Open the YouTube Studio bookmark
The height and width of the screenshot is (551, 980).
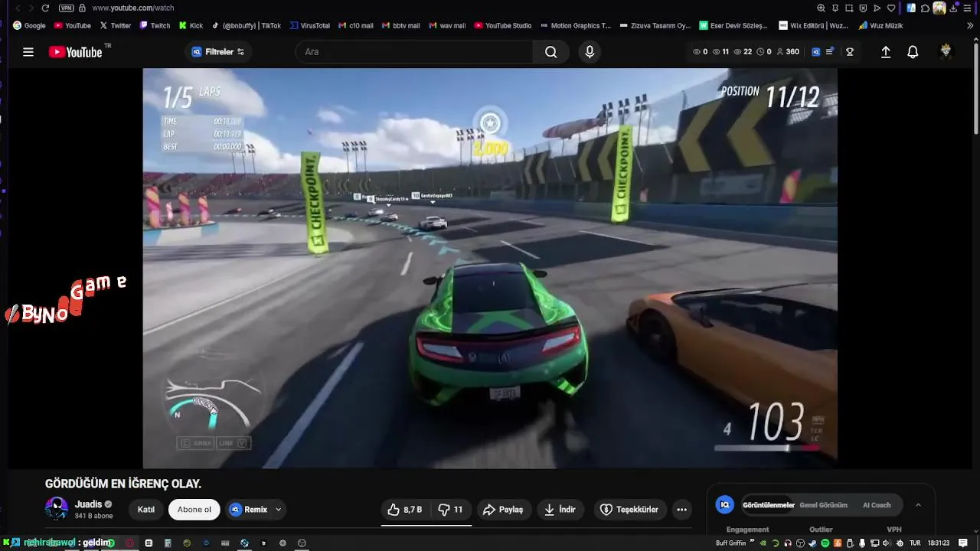click(502, 25)
